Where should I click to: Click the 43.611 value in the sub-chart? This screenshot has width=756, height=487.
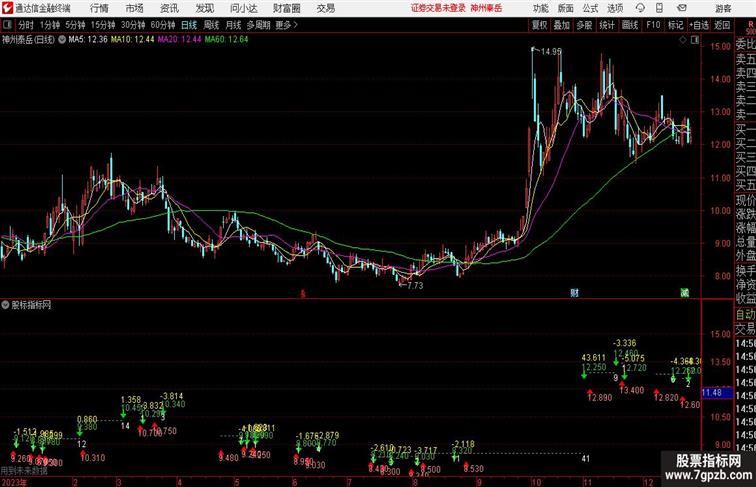click(594, 358)
